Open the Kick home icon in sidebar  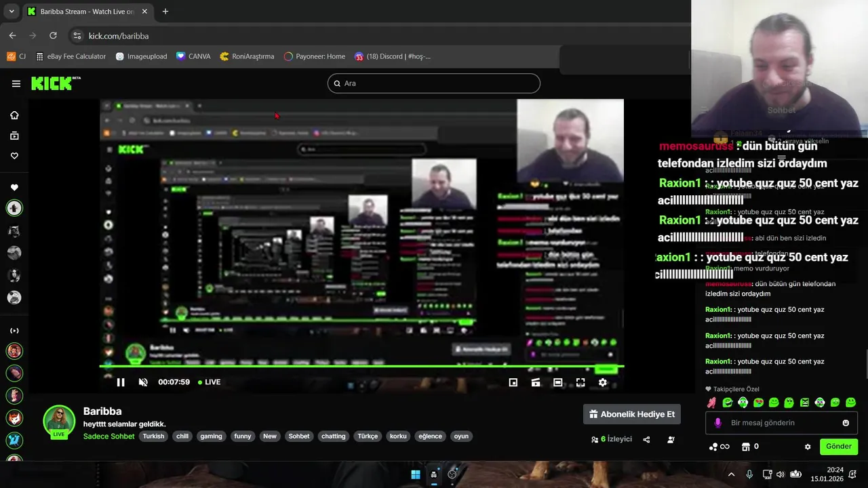(x=14, y=115)
